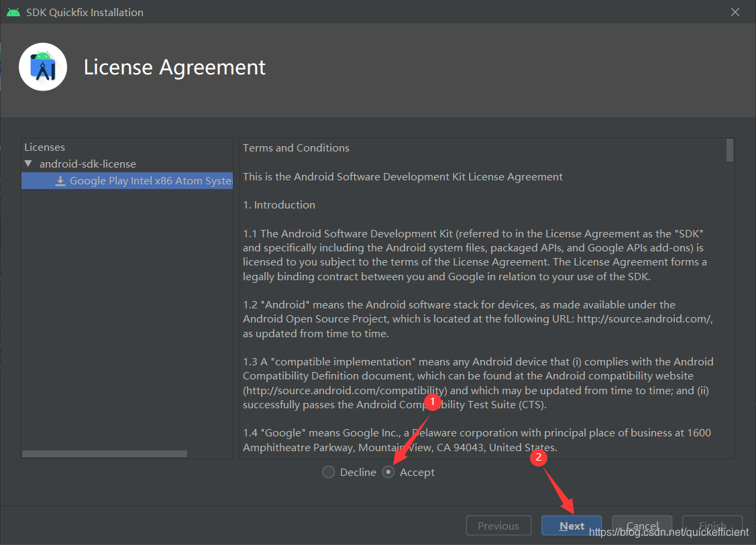Click the license text vertical scrollbar thumb
756x545 pixels.
[x=729, y=150]
